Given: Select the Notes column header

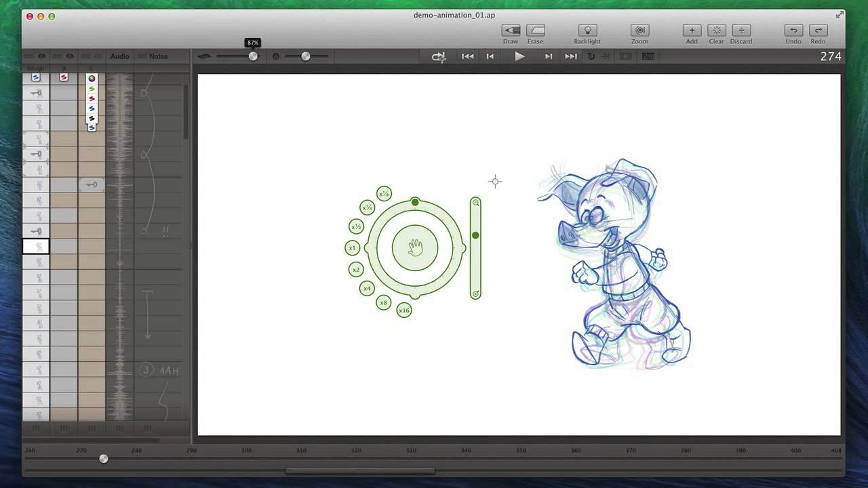Looking at the screenshot, I should tap(159, 56).
